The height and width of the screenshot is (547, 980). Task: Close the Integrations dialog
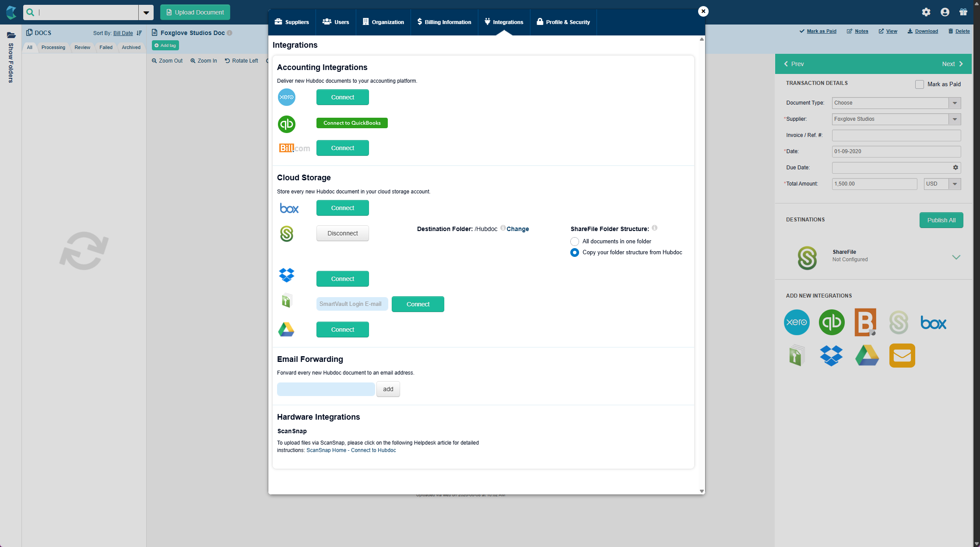pos(703,11)
